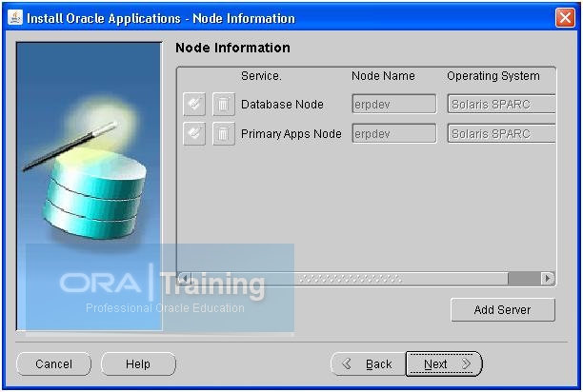This screenshot has height=392, width=583.
Task: Click the edit icon for Primary Apps Node
Action: coord(194,133)
